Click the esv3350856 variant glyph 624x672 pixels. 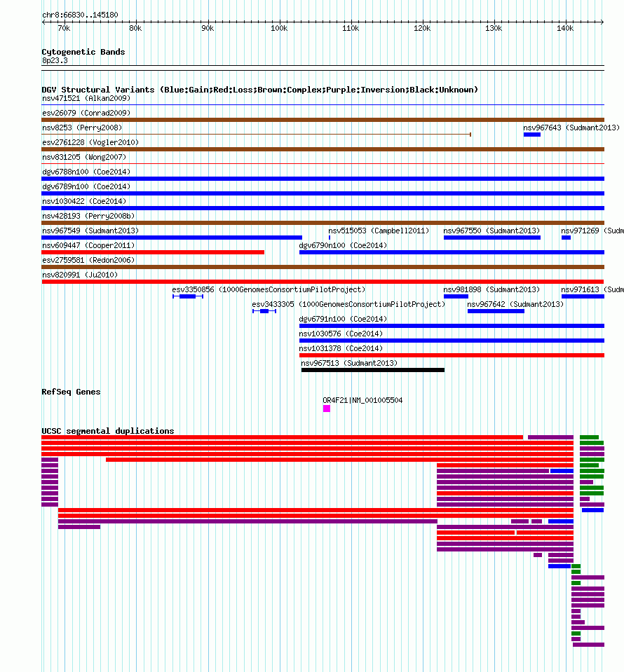tap(187, 296)
